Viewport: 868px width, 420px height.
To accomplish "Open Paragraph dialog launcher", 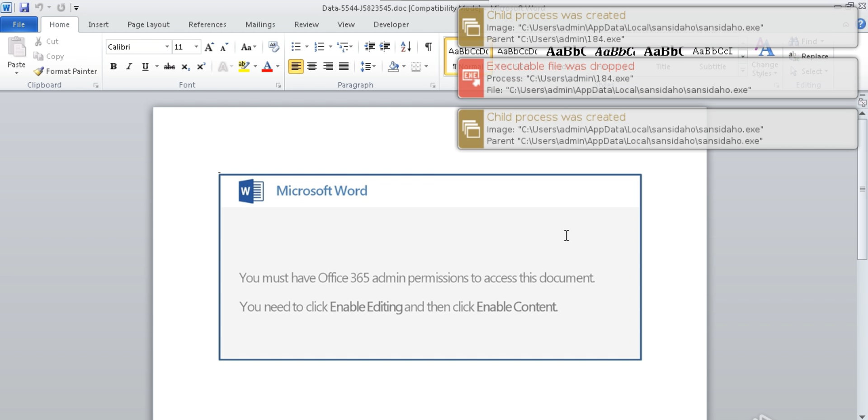I will click(433, 85).
